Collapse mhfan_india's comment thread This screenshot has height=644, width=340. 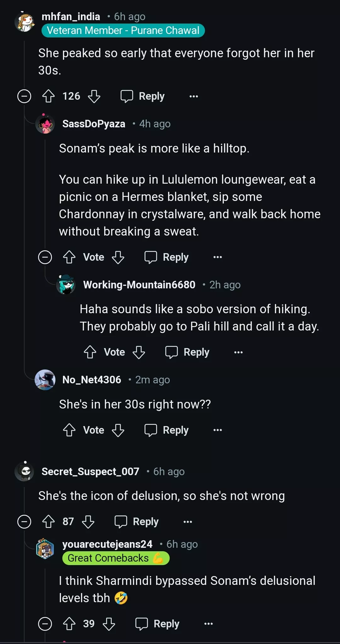point(24,96)
